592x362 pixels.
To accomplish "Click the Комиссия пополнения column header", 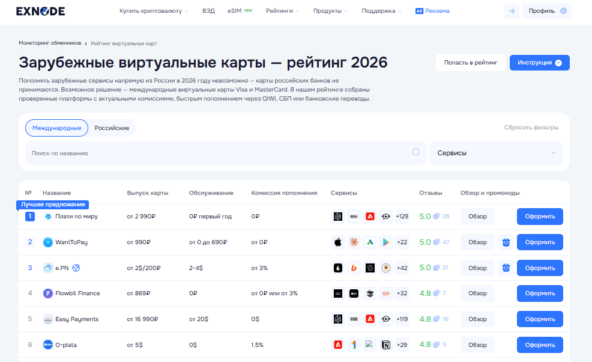I will click(284, 193).
